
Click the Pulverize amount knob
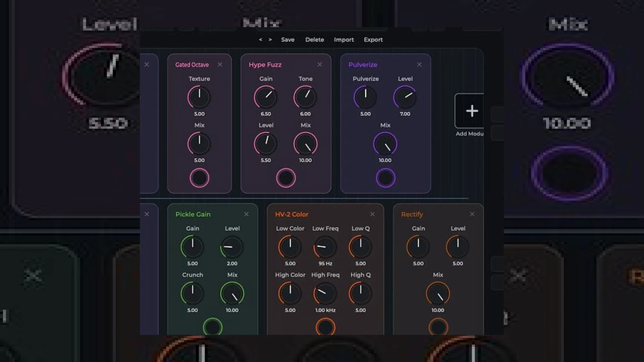[365, 97]
